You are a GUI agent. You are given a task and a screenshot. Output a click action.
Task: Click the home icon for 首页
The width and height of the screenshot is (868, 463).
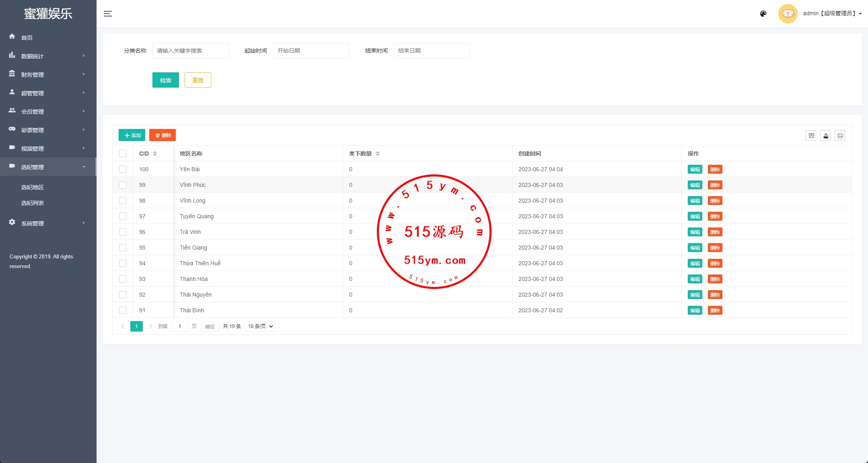(12, 37)
